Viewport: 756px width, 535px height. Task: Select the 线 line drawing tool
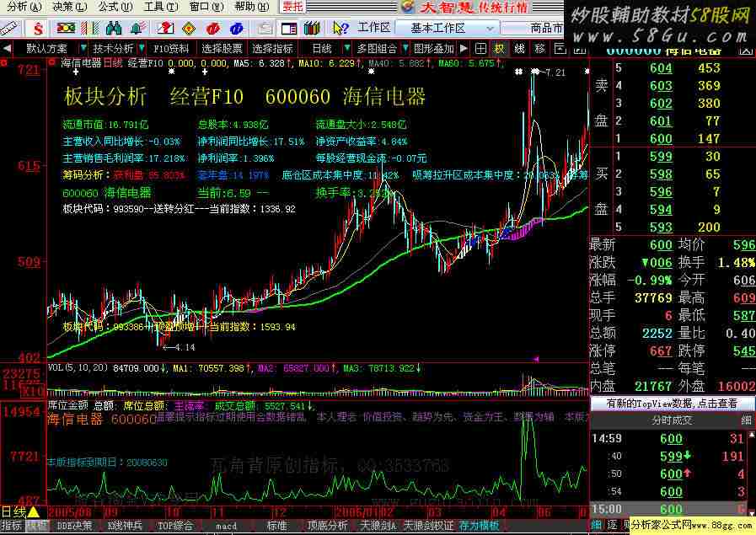coord(519,48)
